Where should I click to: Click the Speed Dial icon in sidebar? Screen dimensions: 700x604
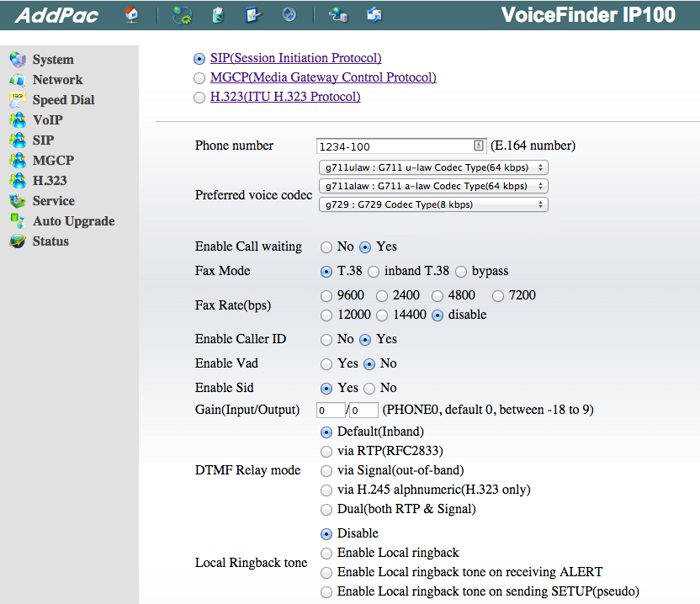(x=17, y=100)
